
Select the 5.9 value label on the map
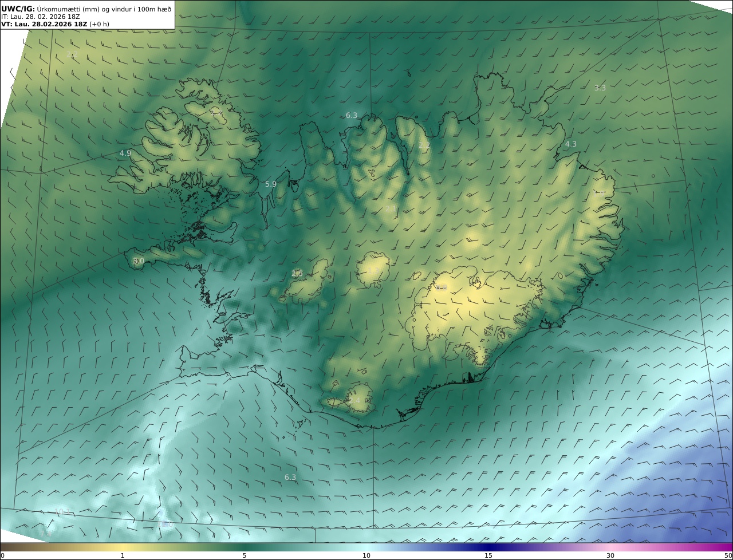[271, 184]
